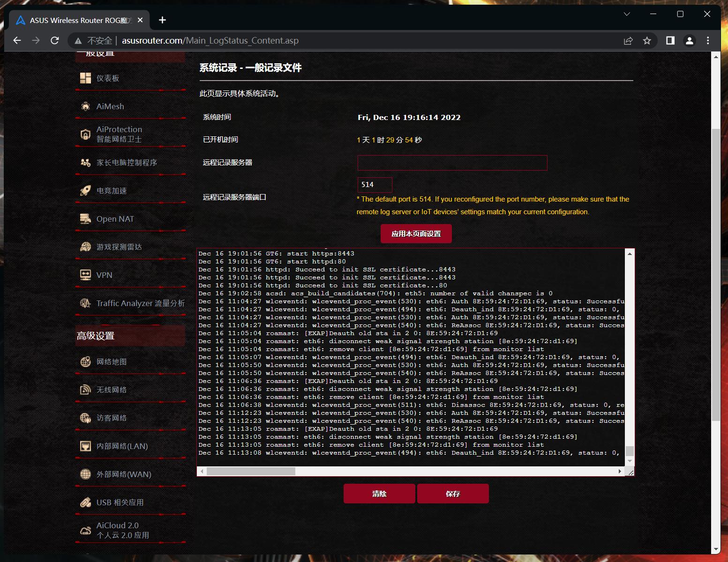Bookmark this page with the star icon
The width and height of the screenshot is (728, 562).
click(x=647, y=41)
